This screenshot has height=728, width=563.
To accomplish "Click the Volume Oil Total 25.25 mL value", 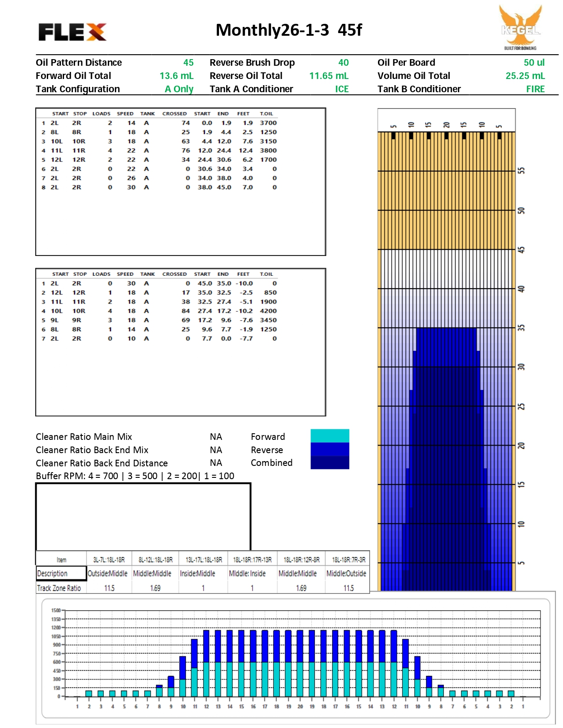I will 525,76.
